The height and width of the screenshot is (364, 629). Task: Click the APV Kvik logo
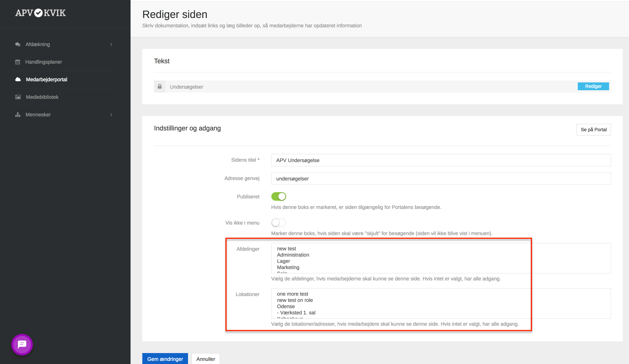[40, 13]
